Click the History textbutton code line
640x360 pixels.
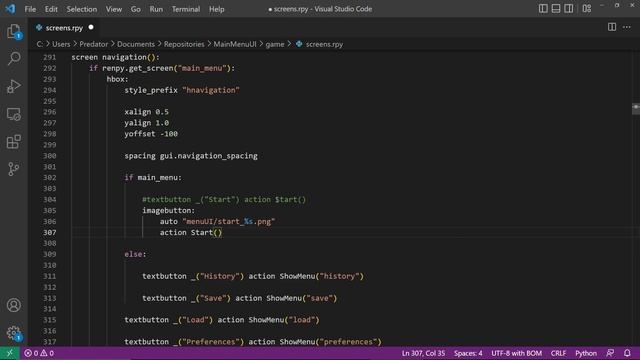pyautogui.click(x=253, y=276)
